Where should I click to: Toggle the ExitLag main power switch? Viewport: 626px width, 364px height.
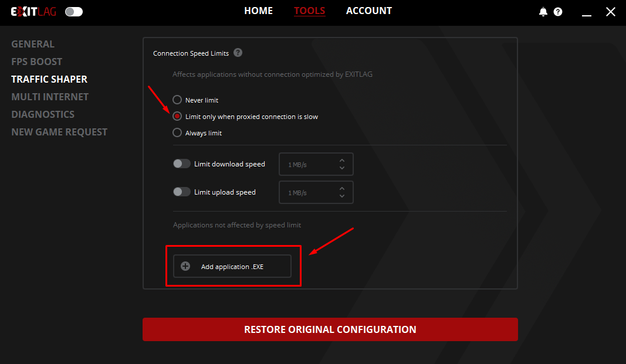(74, 12)
